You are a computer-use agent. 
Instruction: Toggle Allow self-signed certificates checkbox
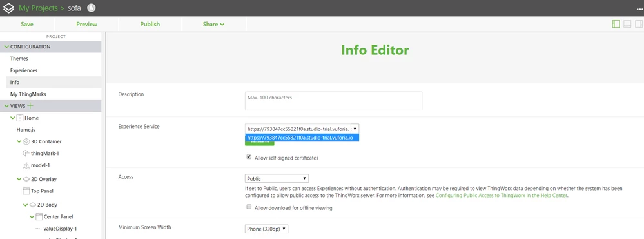(x=249, y=157)
